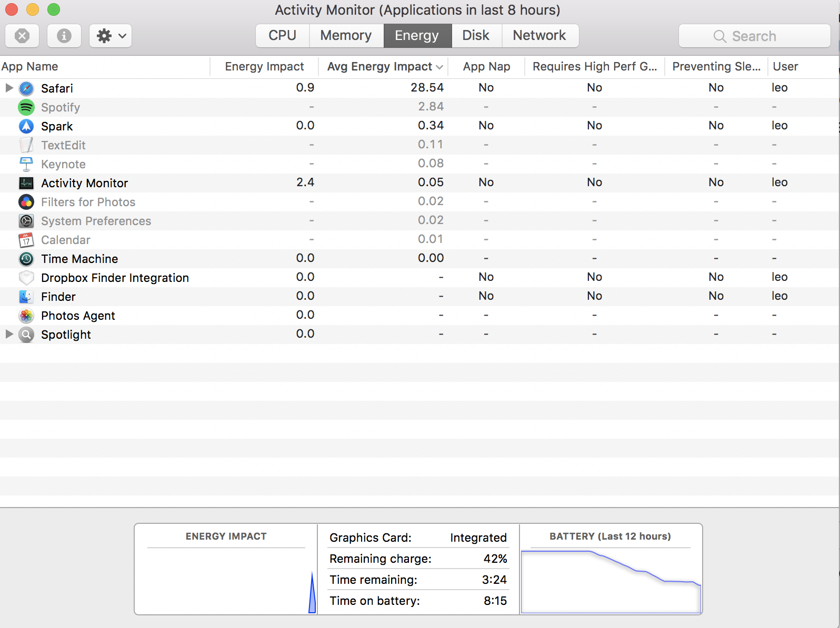Sort by Requires High Perf GPU column
The width and height of the screenshot is (840, 628).
(x=595, y=67)
